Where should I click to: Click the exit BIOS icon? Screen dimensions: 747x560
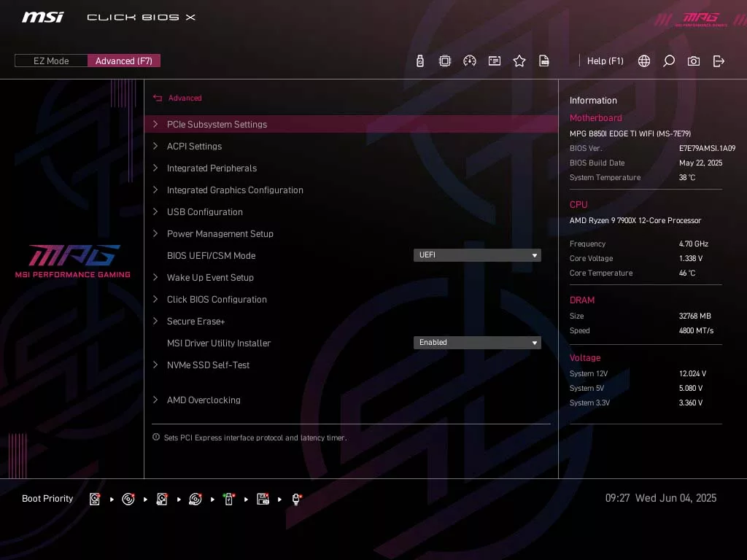point(719,61)
